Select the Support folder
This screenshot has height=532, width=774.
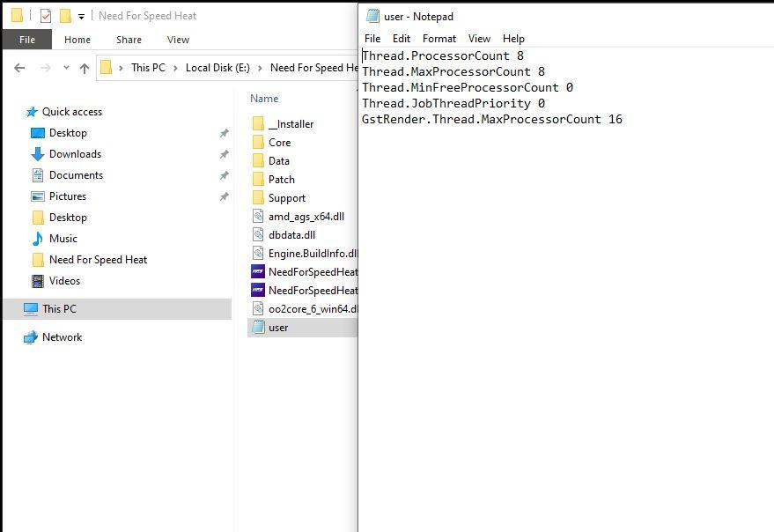click(x=287, y=198)
